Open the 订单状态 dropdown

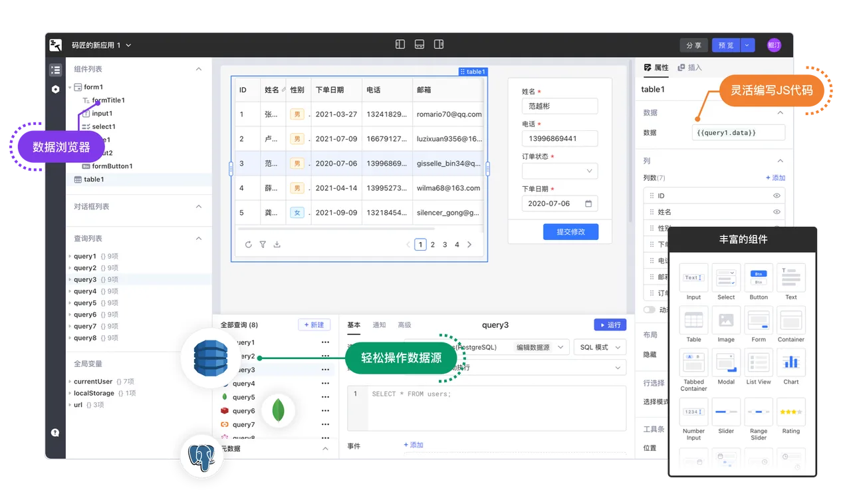pos(560,171)
